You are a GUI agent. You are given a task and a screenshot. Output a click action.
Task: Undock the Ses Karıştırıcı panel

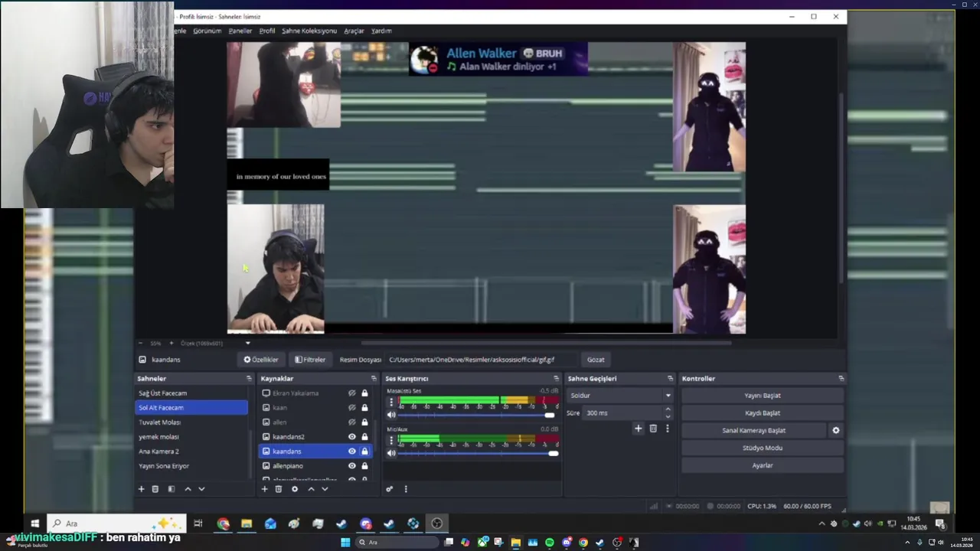(x=556, y=379)
